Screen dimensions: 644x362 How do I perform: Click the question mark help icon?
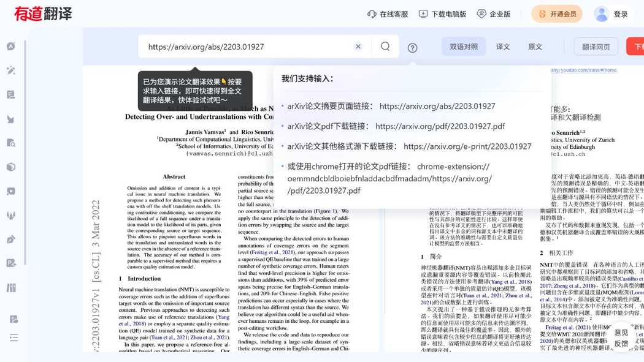tap(412, 48)
